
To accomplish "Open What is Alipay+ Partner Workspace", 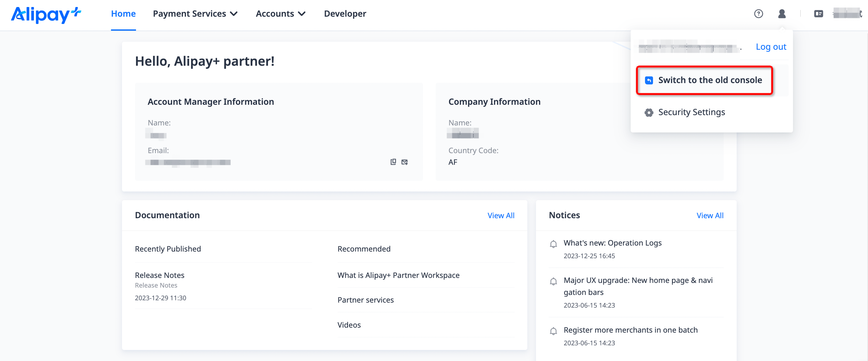I will point(398,275).
